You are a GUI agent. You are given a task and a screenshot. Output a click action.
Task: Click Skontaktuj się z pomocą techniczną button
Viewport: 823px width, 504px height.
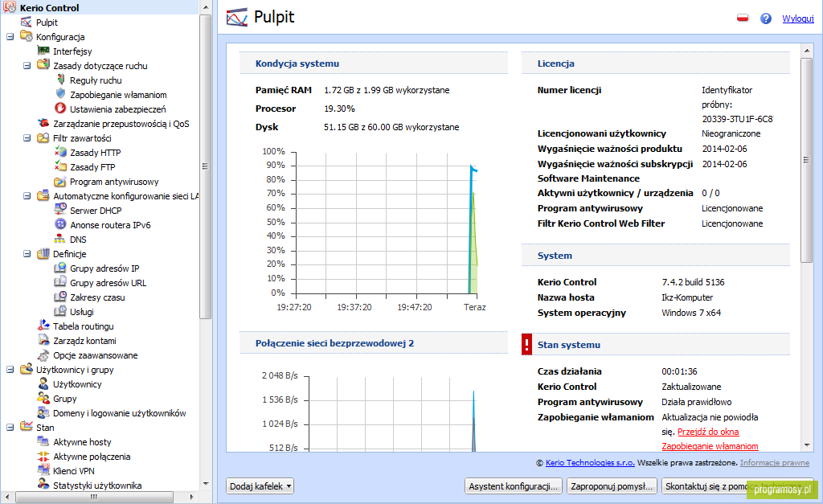pyautogui.click(x=738, y=486)
